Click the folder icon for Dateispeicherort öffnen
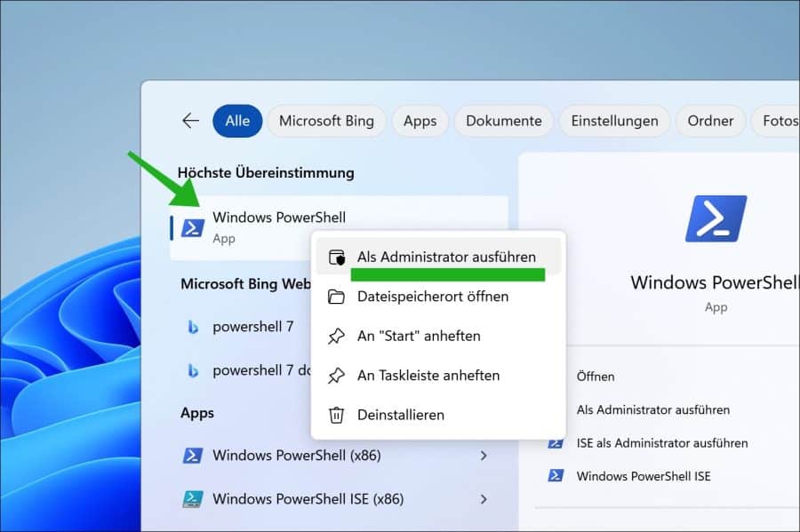Image resolution: width=800 pixels, height=532 pixels. (336, 297)
